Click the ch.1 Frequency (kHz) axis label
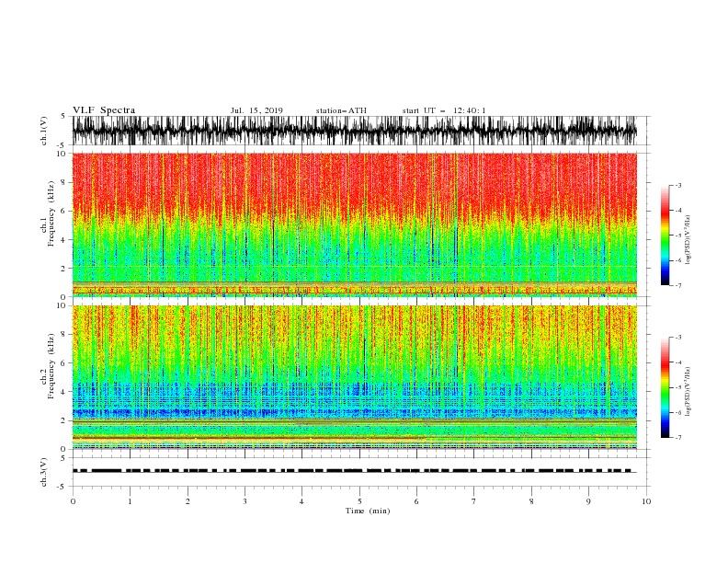Viewport: 728px width, 563px height. 48,214
